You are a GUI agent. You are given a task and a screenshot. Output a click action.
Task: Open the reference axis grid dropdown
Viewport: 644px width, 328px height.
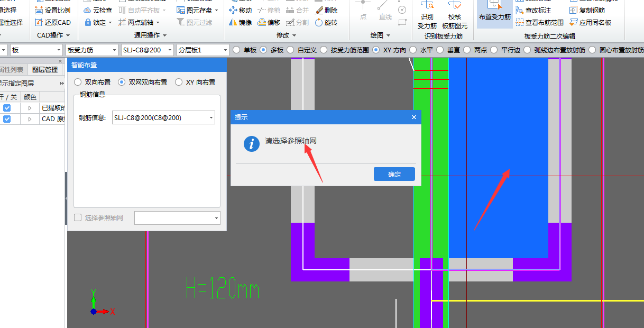(x=177, y=217)
